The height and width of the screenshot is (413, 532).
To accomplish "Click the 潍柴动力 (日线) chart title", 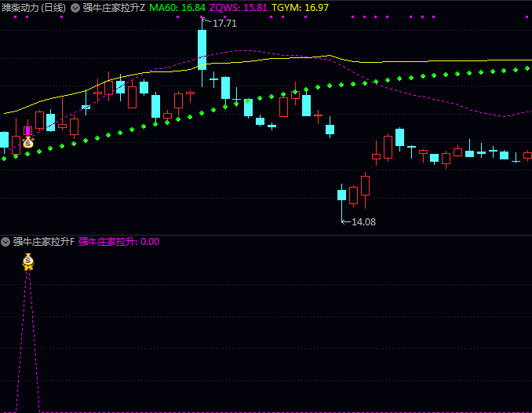I will pyautogui.click(x=34, y=7).
